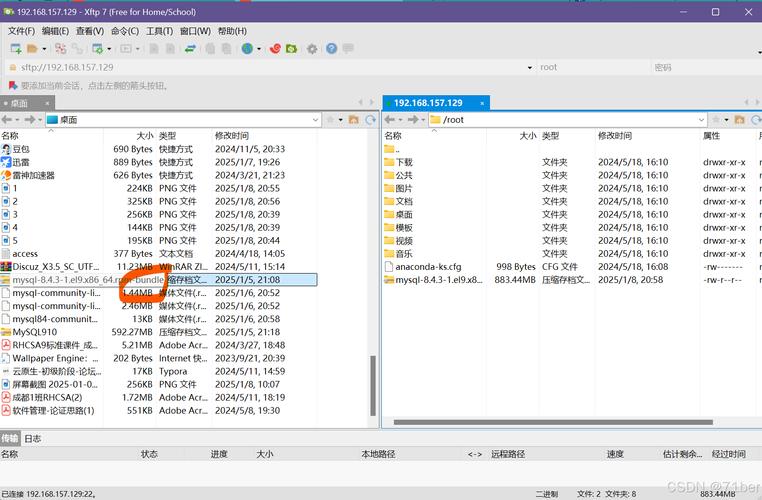Expand the local 桌面 path dropdown
762x500 pixels.
click(x=315, y=120)
